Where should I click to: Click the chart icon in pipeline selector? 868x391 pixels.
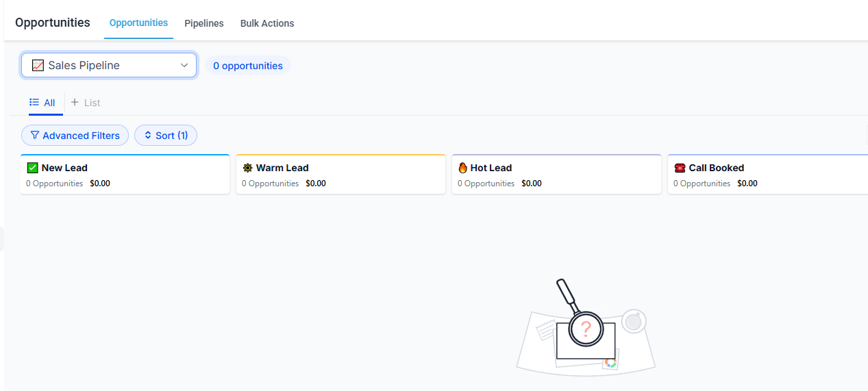coord(38,66)
